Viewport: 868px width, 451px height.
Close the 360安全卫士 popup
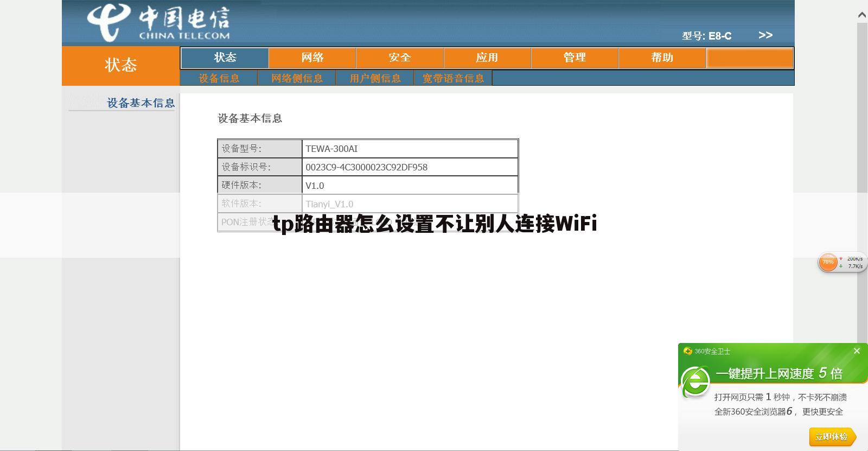click(x=857, y=351)
